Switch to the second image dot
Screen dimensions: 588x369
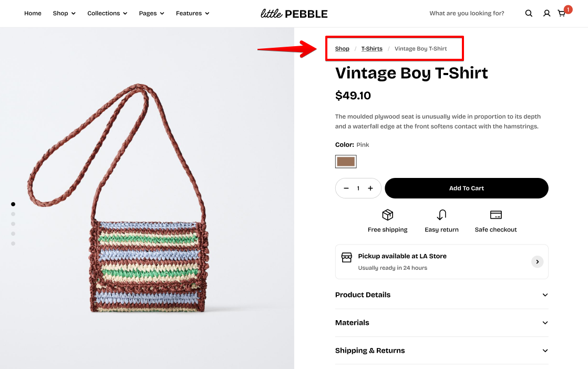point(13,214)
